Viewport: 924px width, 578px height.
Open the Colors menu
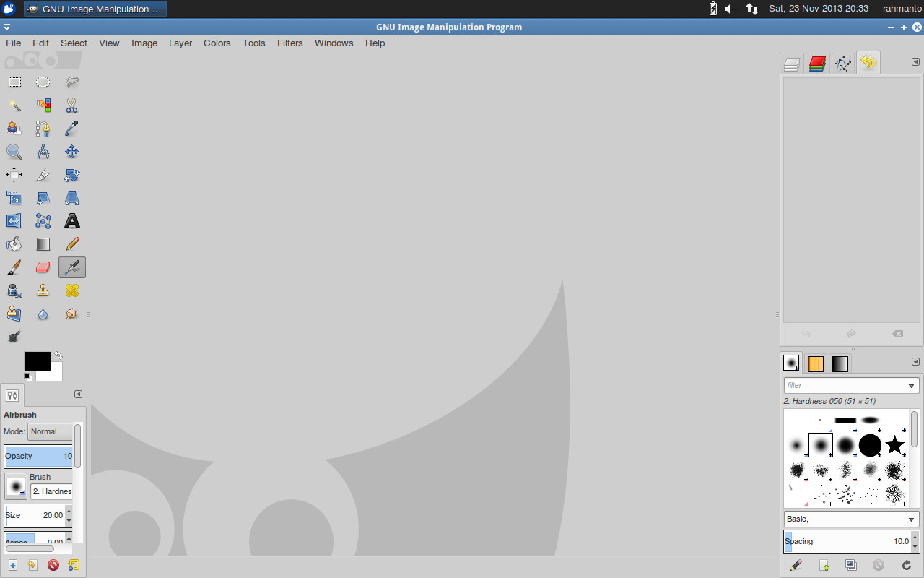click(x=217, y=43)
